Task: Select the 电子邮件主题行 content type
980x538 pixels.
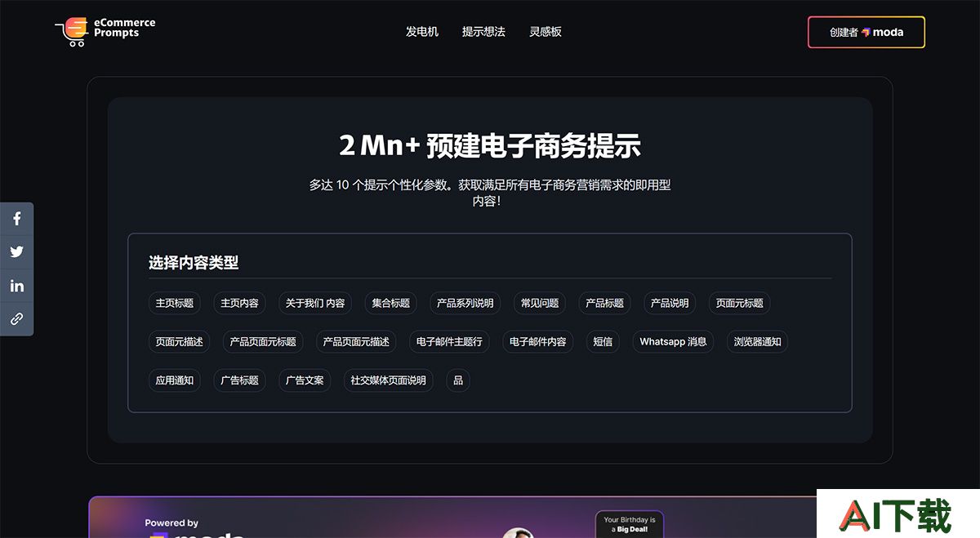Action: 449,341
